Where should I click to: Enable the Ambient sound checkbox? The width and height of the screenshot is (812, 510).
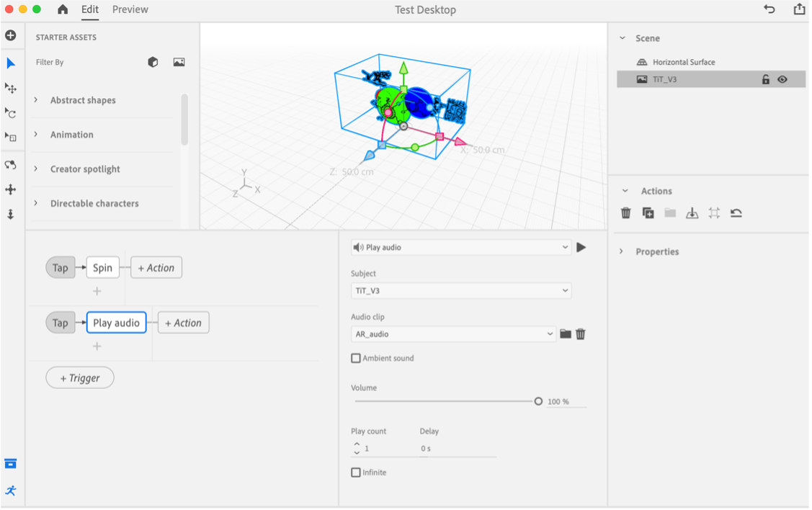[355, 358]
